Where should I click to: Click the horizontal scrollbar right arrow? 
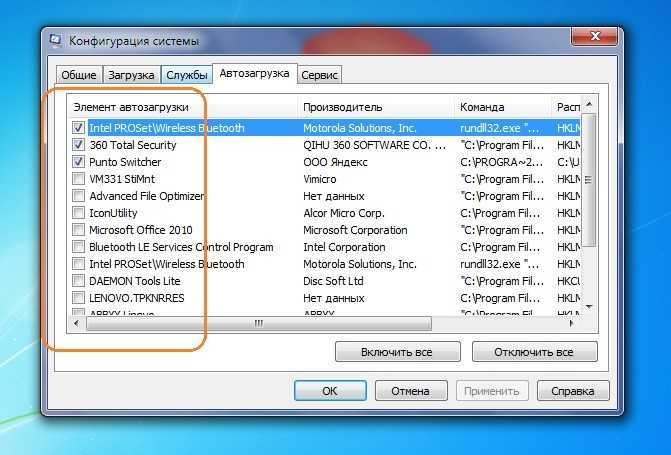tap(572, 323)
